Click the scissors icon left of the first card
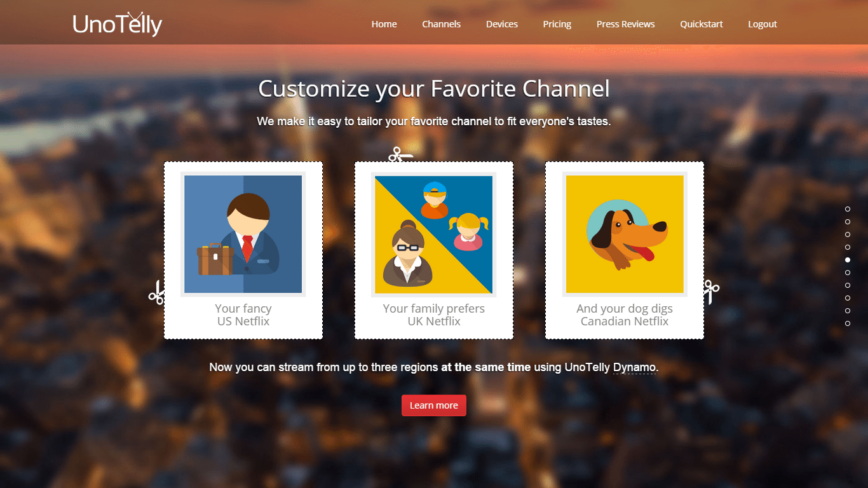 click(156, 292)
